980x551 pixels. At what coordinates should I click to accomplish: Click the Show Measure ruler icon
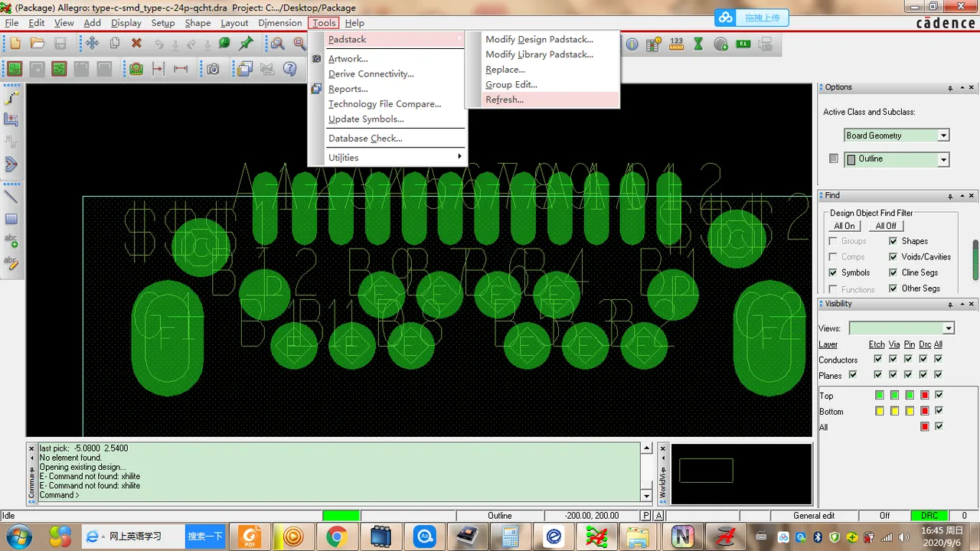point(676,44)
